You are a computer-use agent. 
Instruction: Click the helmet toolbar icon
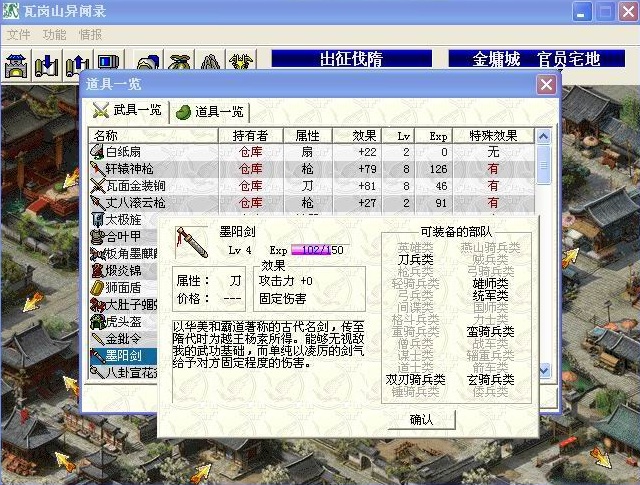tap(148, 65)
